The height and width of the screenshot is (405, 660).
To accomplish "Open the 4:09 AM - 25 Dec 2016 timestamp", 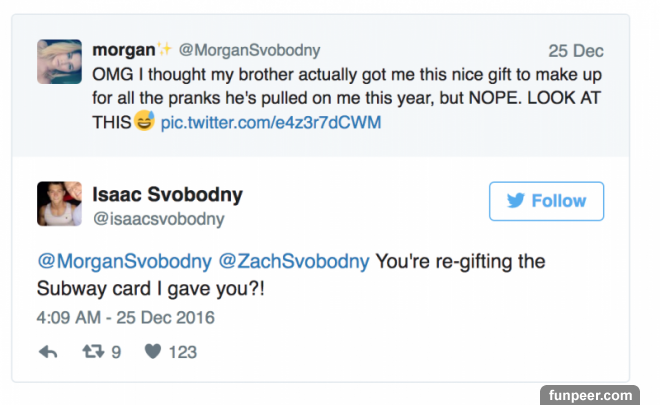I will pos(125,318).
